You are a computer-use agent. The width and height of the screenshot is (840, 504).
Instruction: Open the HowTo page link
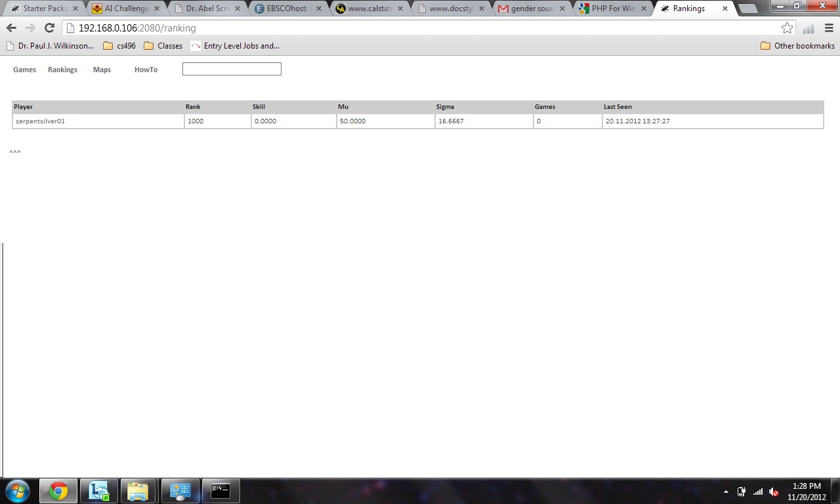pos(146,70)
